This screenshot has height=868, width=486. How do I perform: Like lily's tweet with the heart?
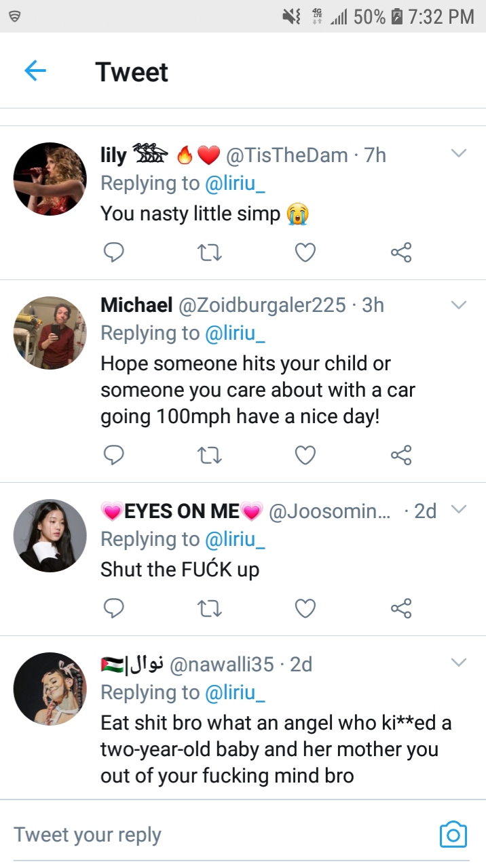tap(305, 253)
